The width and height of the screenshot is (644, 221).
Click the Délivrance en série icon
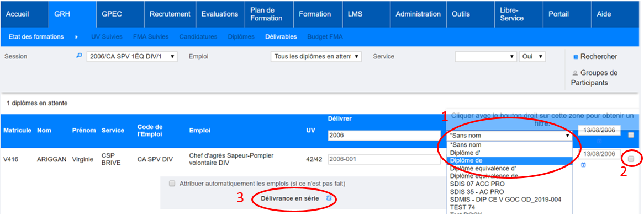click(x=329, y=198)
